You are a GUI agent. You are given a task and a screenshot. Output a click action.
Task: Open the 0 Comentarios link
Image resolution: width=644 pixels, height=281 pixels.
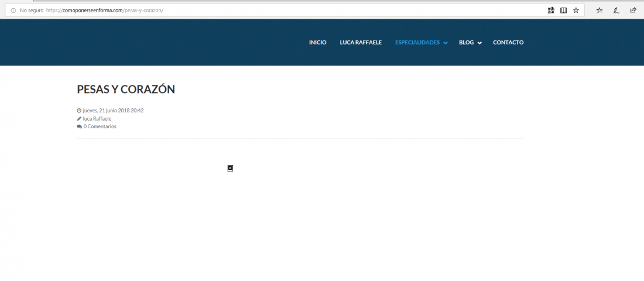(100, 126)
